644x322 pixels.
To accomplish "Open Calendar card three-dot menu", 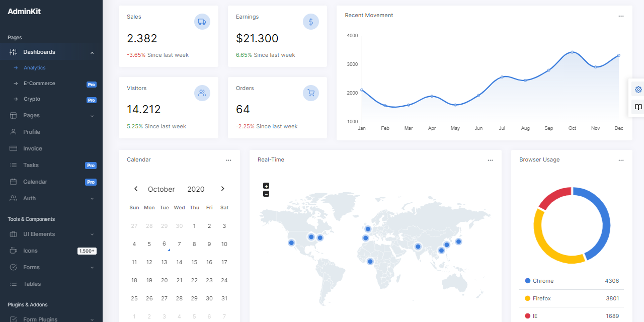I will point(228,160).
